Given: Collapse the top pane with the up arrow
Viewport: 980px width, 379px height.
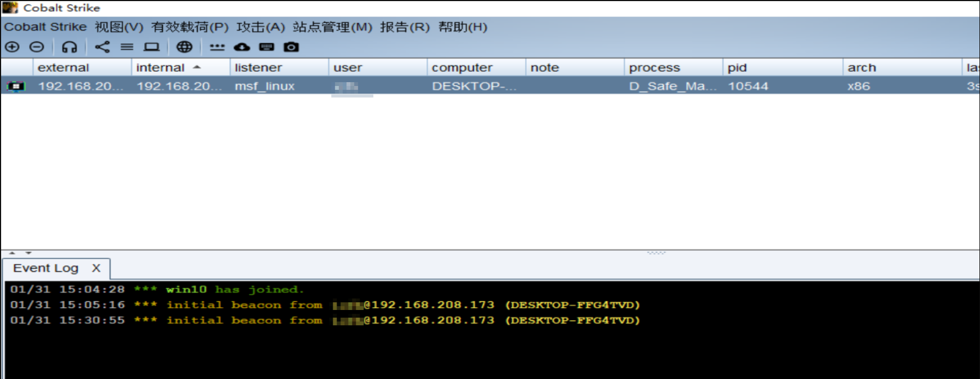Looking at the screenshot, I should pos(12,253).
